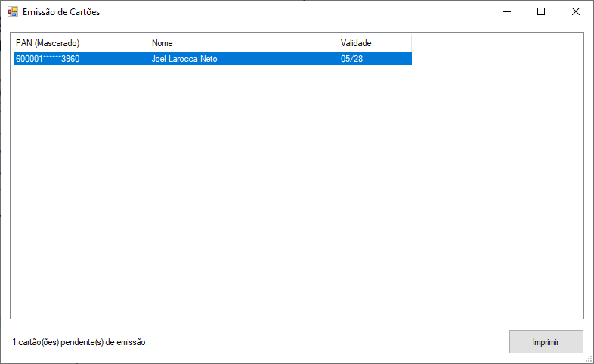
Task: Click the resize grip at window corner
Action: 589,359
